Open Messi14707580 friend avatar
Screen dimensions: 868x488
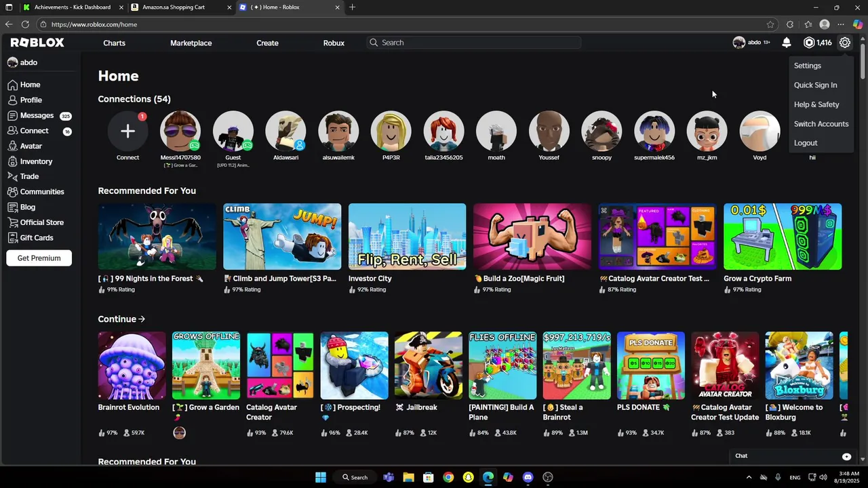pos(180,131)
